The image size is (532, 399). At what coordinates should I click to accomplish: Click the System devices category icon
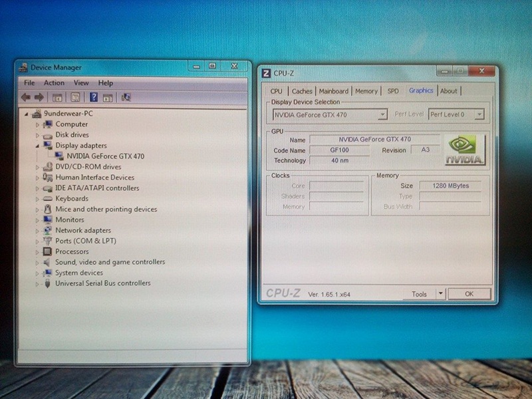coord(47,273)
